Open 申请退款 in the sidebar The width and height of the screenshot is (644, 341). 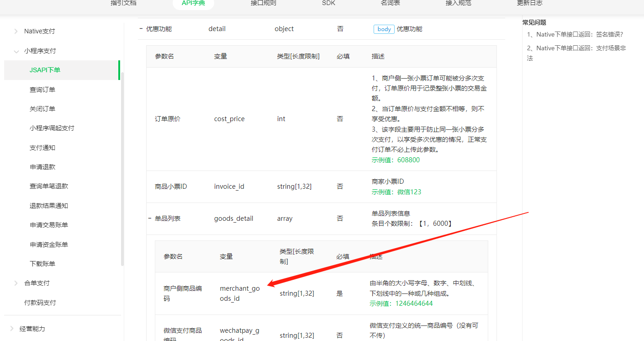pos(42,167)
